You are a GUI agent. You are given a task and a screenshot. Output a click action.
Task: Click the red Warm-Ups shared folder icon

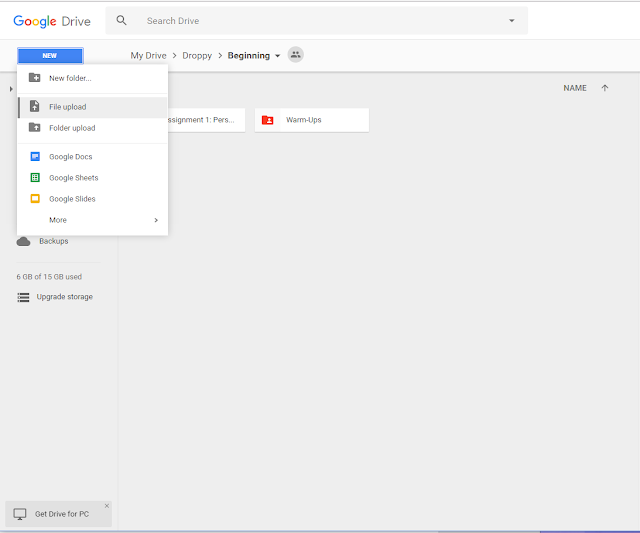267,120
